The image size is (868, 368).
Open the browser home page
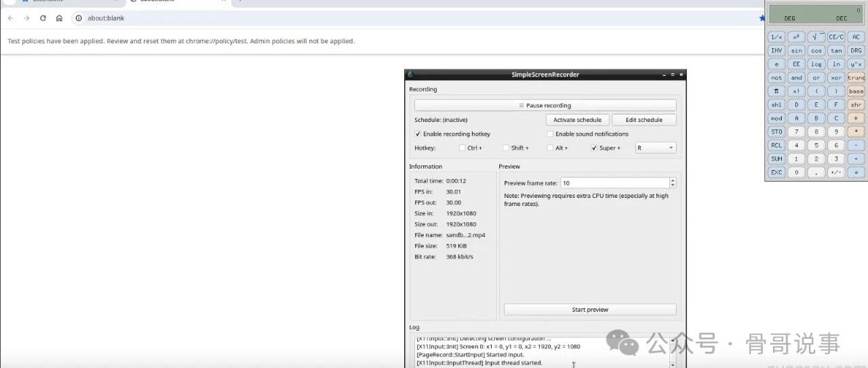tap(59, 18)
